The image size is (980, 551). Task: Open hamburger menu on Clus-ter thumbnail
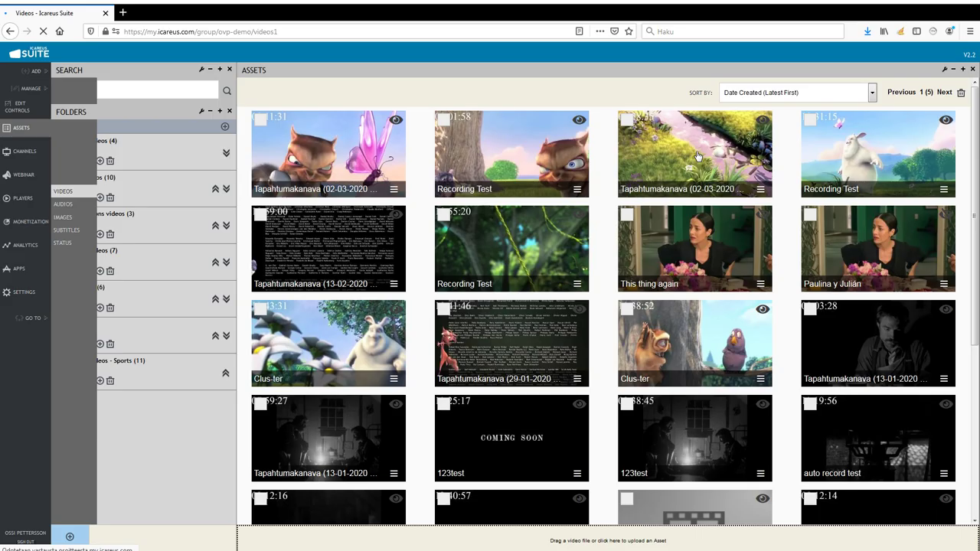(x=394, y=379)
